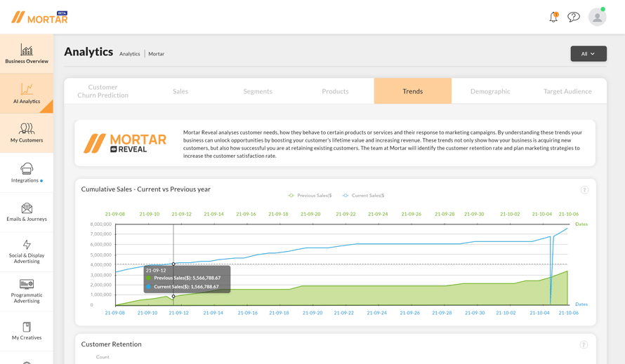Open My Creatives sidebar icon

[27, 327]
